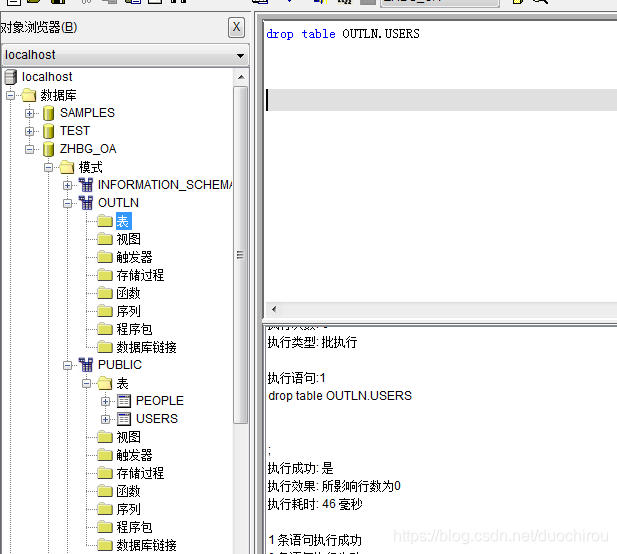Click left arrow of editor horizontal scrollbar
The image size is (617, 554).
coord(274,309)
